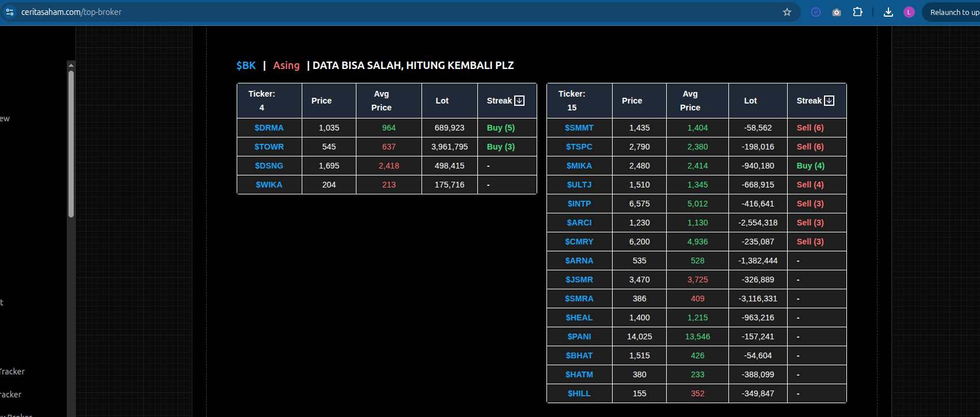The width and height of the screenshot is (980, 417).
Task: Open the $INTP ticker link
Action: click(x=579, y=204)
